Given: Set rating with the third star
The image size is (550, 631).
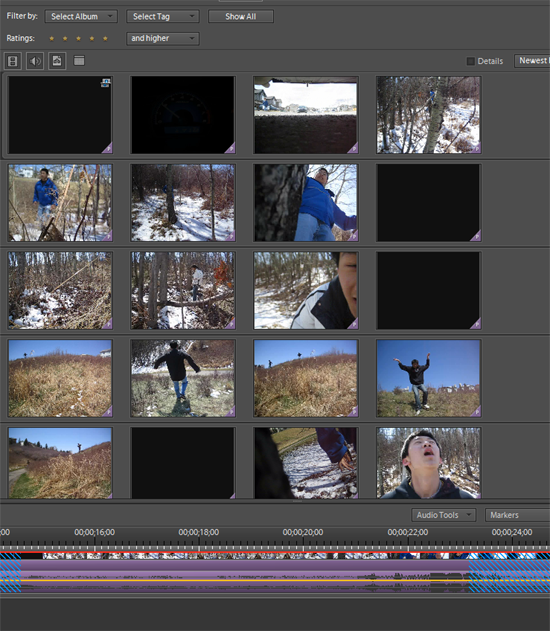Looking at the screenshot, I should click(x=78, y=39).
